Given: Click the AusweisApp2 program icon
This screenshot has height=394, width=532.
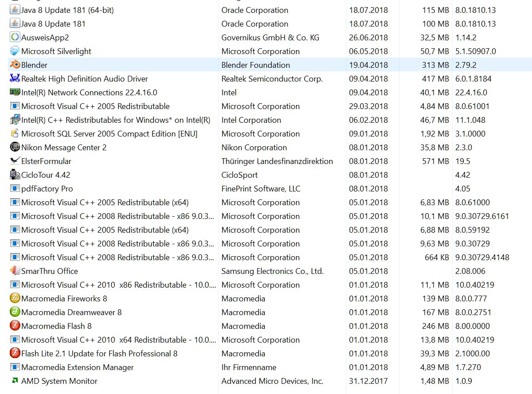Looking at the screenshot, I should tap(15, 37).
